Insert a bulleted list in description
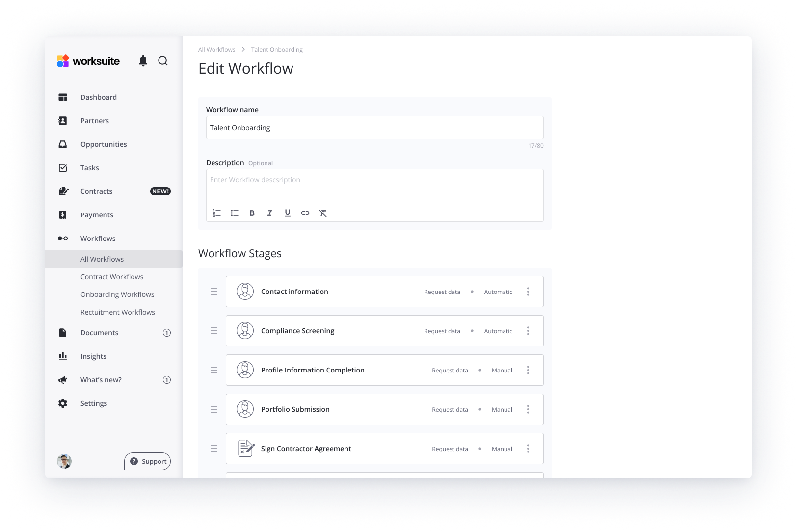The height and width of the screenshot is (532, 797). tap(235, 213)
